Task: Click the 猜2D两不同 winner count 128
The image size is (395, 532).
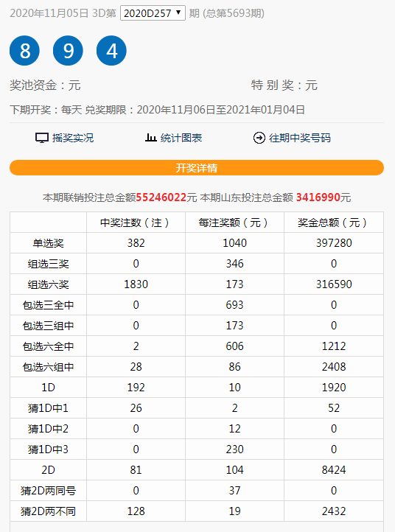Action: (x=136, y=511)
